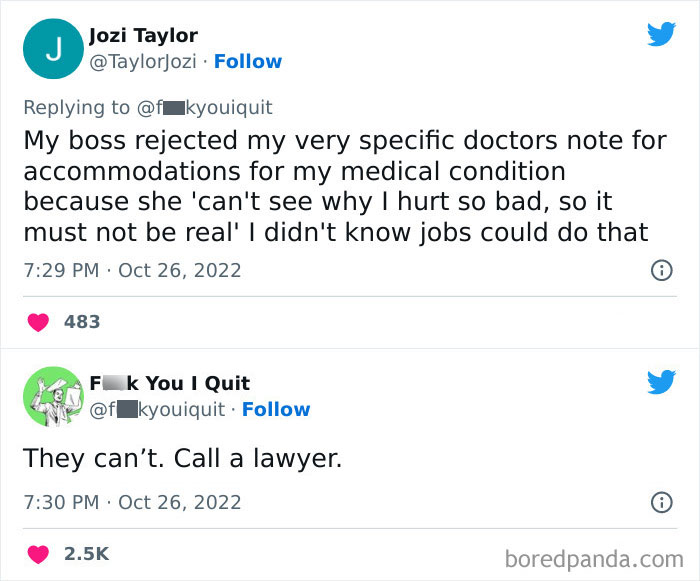Like the tweet with 2.5K likes
The height and width of the screenshot is (581, 700).
[38, 553]
